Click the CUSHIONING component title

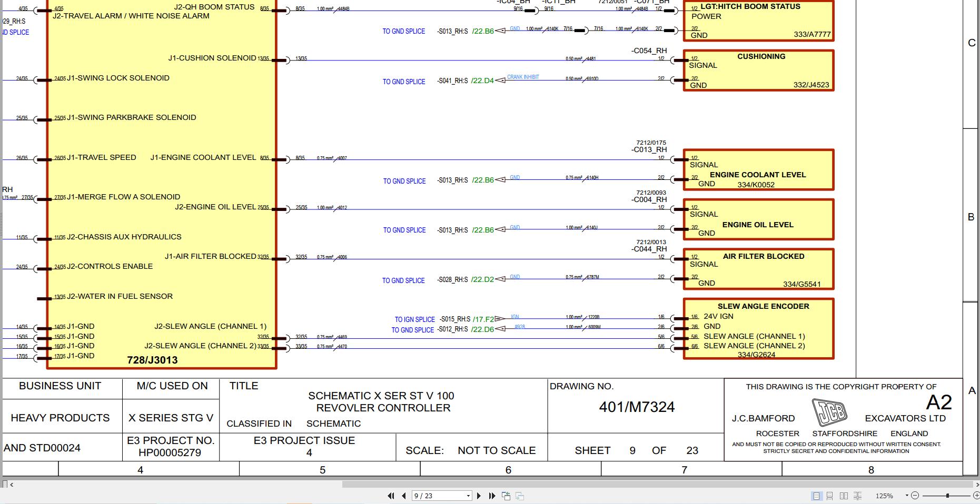tap(761, 56)
